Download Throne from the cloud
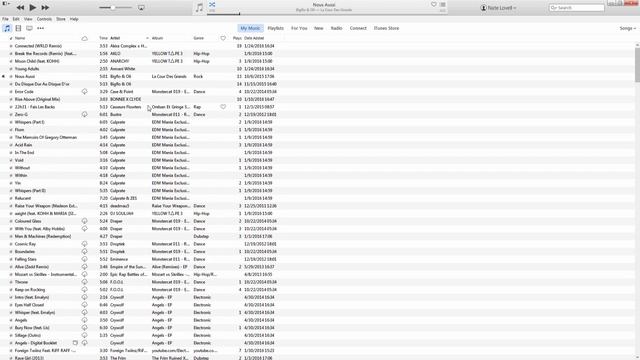 (x=84, y=282)
